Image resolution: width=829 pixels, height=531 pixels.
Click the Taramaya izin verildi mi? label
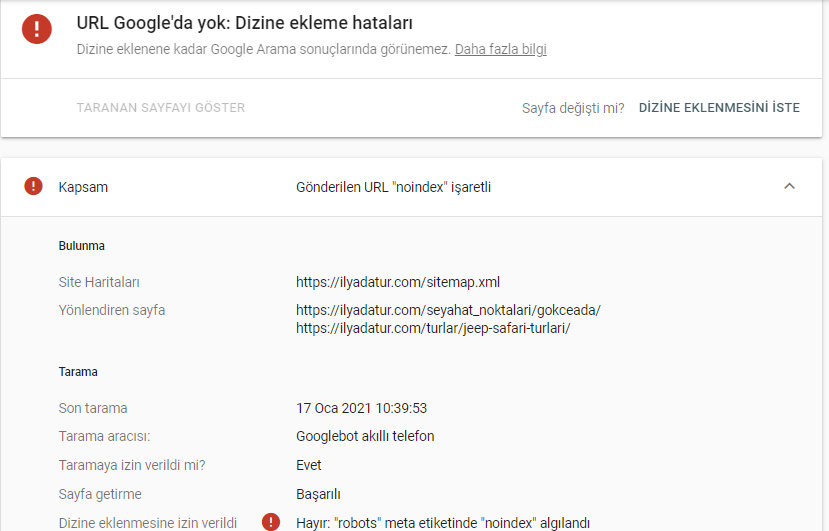132,465
